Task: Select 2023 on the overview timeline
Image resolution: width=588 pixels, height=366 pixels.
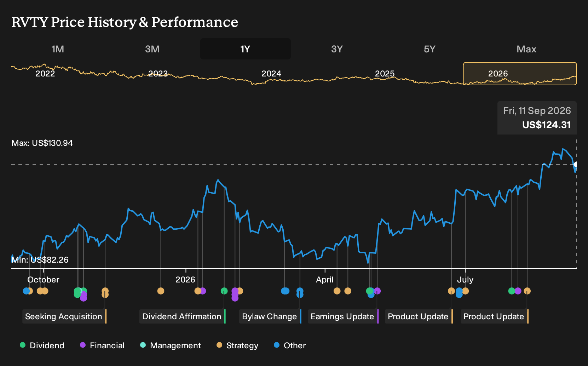Action: coord(158,74)
